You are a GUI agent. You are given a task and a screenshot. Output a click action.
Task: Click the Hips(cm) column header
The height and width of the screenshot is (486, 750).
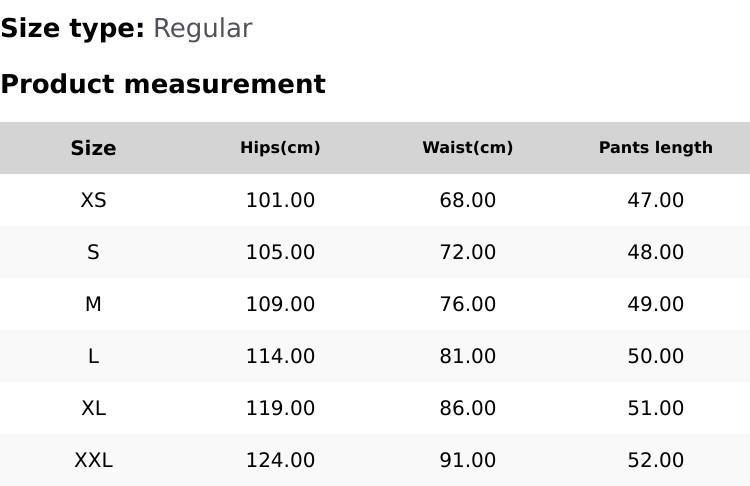tap(280, 148)
